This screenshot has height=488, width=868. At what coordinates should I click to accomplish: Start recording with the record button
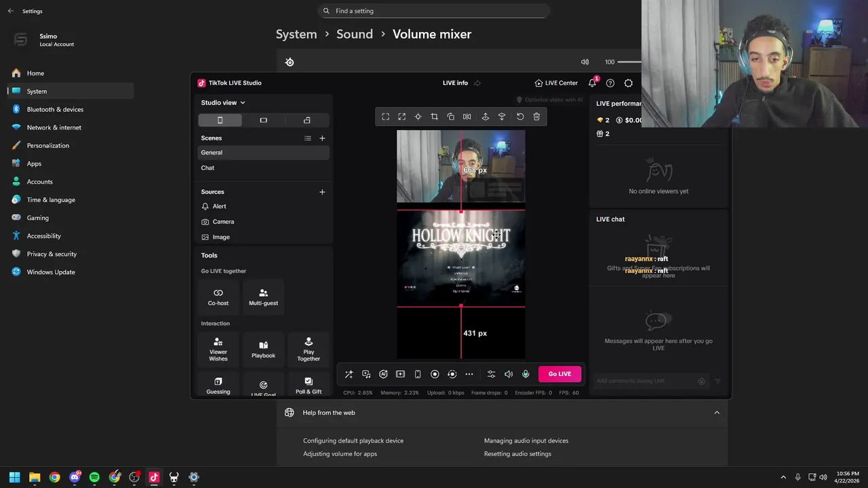[435, 374]
